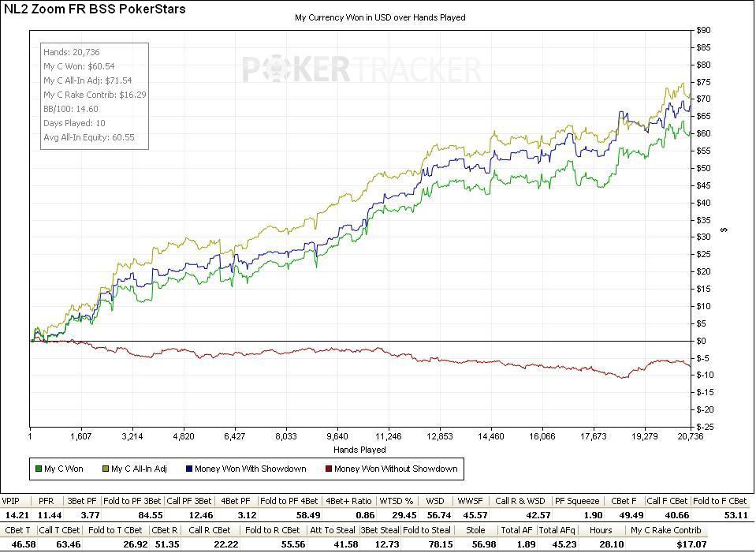The image size is (756, 553).
Task: Select the My C Rake Contrib header
Action: pyautogui.click(x=666, y=530)
